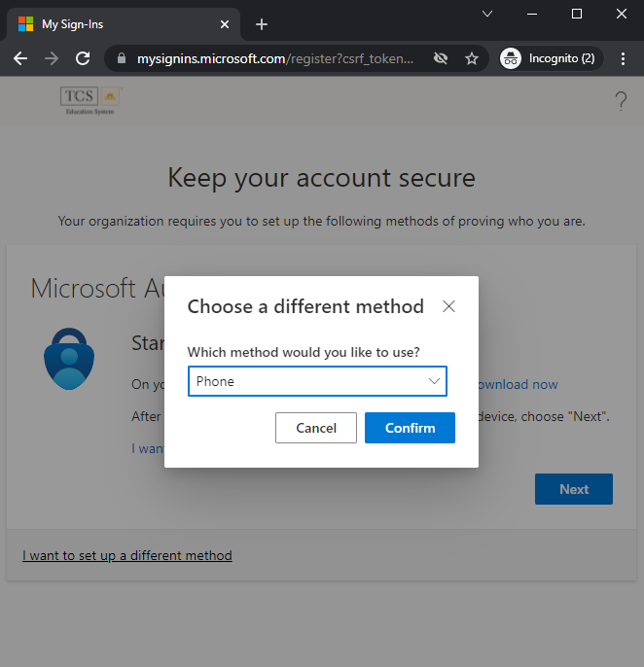Open the Incognito profile indicator
Image resolution: width=644 pixels, height=667 pixels.
[551, 58]
